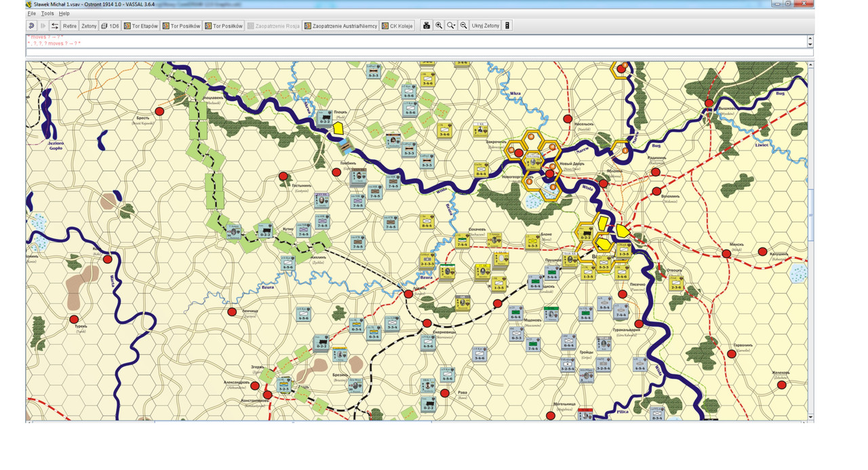868x470 pixels.
Task: Open the Tools menu
Action: coord(47,14)
